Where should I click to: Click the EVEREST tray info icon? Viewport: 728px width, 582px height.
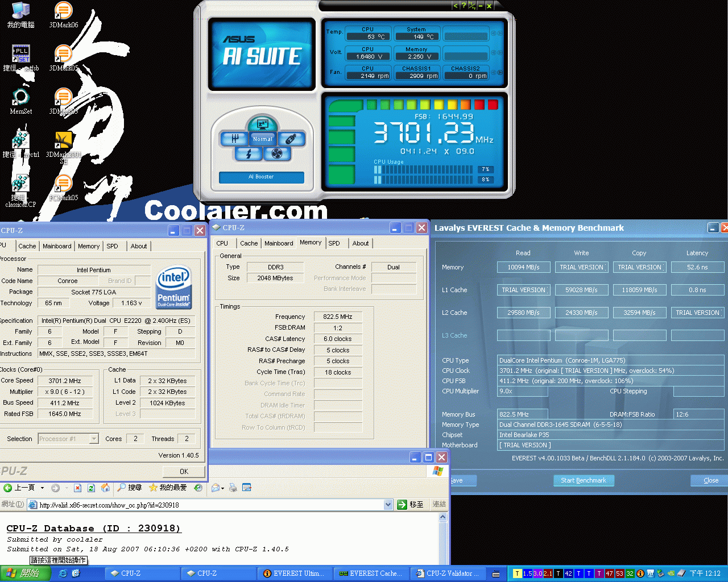[640, 573]
